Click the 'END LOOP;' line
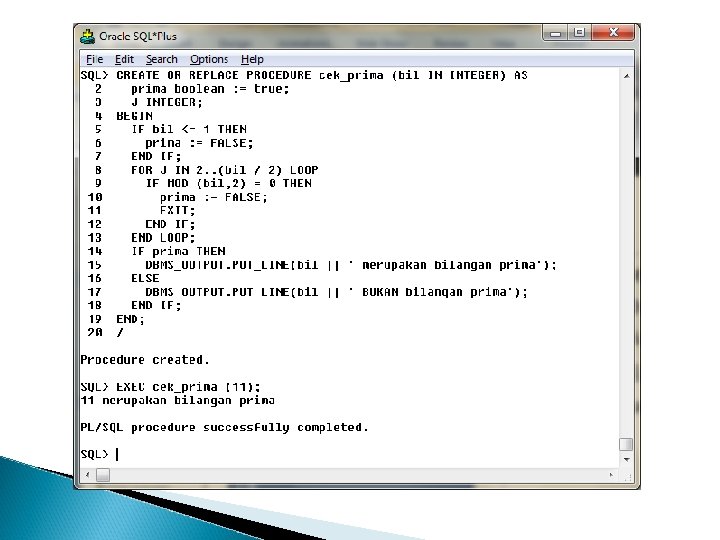Viewport: 720px width, 540px height. click(x=163, y=237)
